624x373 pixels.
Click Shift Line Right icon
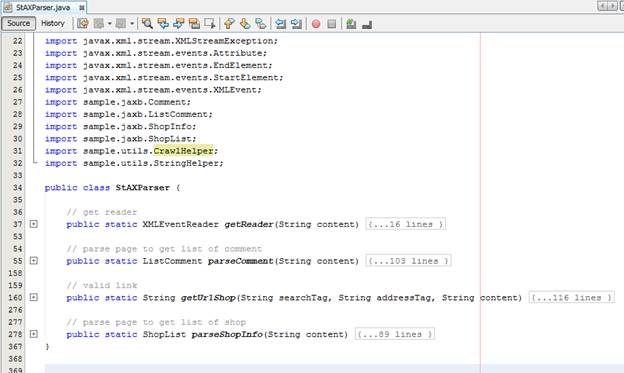(x=296, y=23)
